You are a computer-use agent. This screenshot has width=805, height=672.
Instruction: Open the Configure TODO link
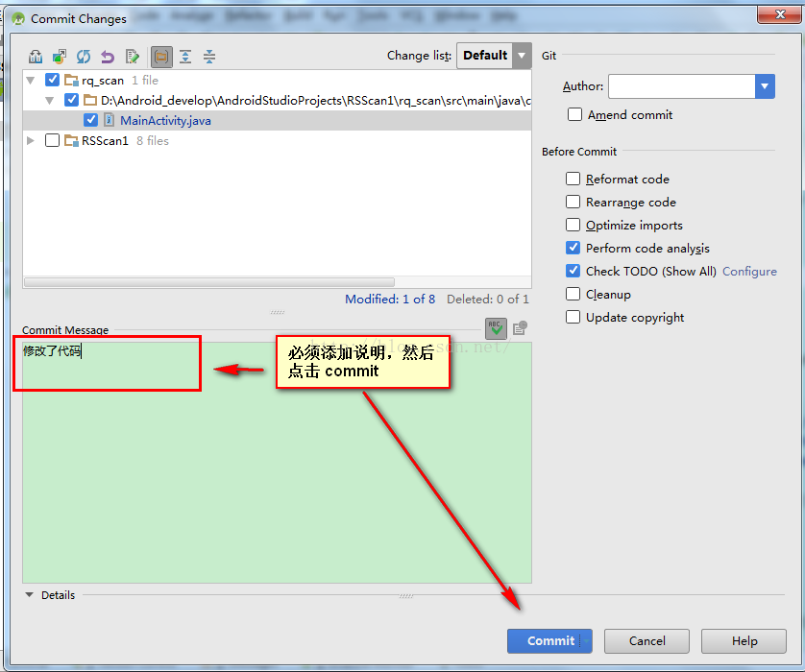pos(749,272)
